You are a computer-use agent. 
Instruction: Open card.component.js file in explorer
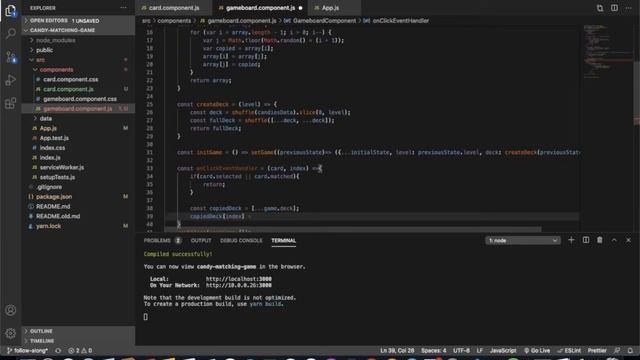(x=78, y=89)
